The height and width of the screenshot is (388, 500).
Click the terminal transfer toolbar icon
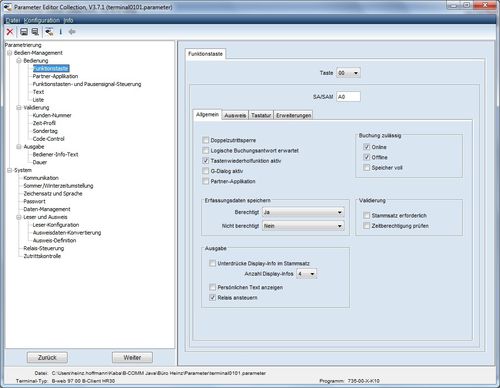click(49, 32)
